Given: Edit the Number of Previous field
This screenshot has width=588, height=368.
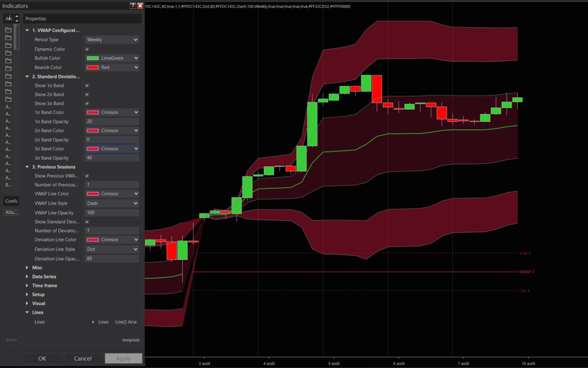Looking at the screenshot, I should [x=112, y=185].
